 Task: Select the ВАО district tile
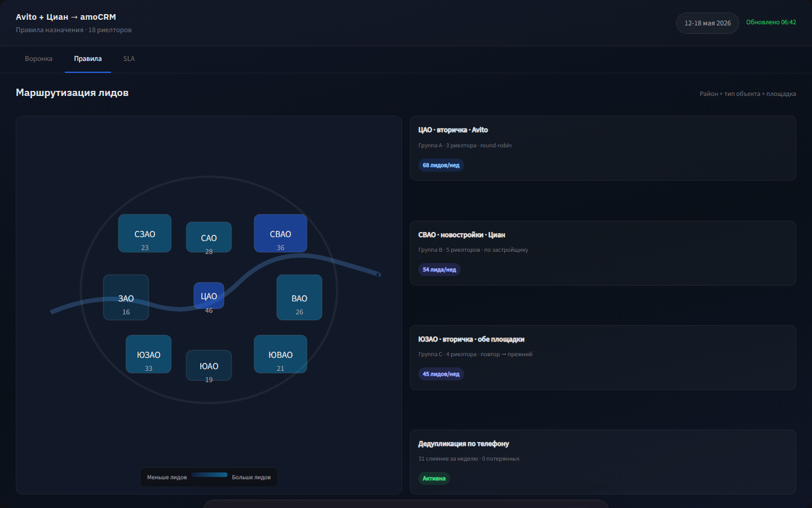pos(299,297)
